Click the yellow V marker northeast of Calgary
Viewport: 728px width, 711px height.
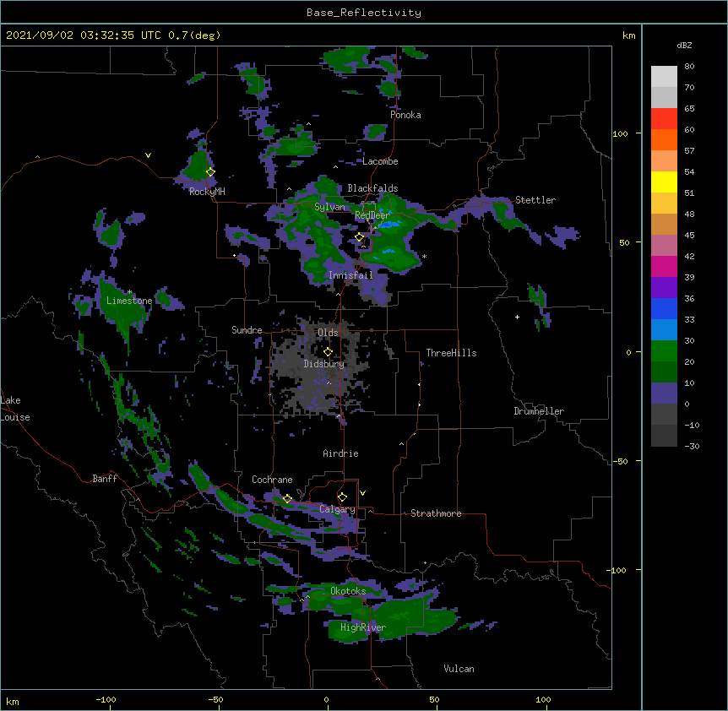click(x=362, y=493)
